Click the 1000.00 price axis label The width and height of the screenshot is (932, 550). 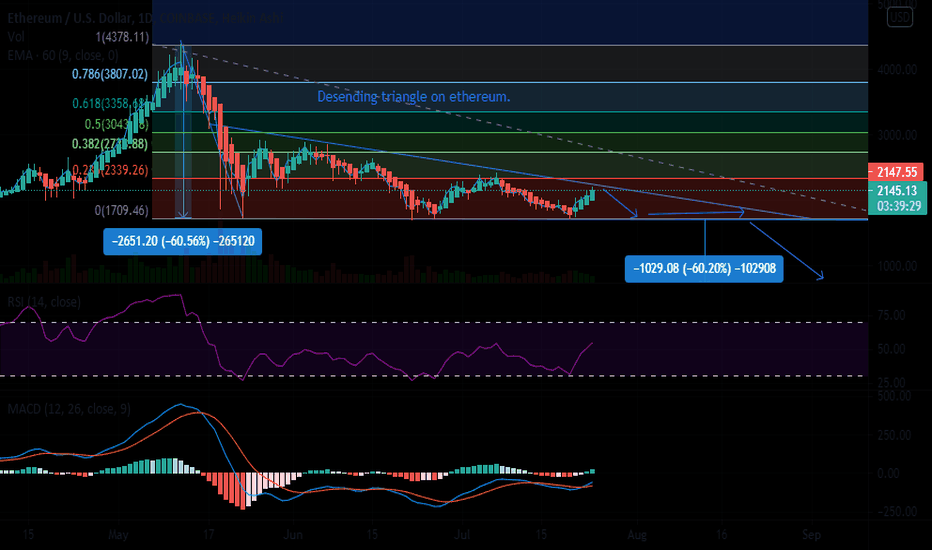(897, 266)
